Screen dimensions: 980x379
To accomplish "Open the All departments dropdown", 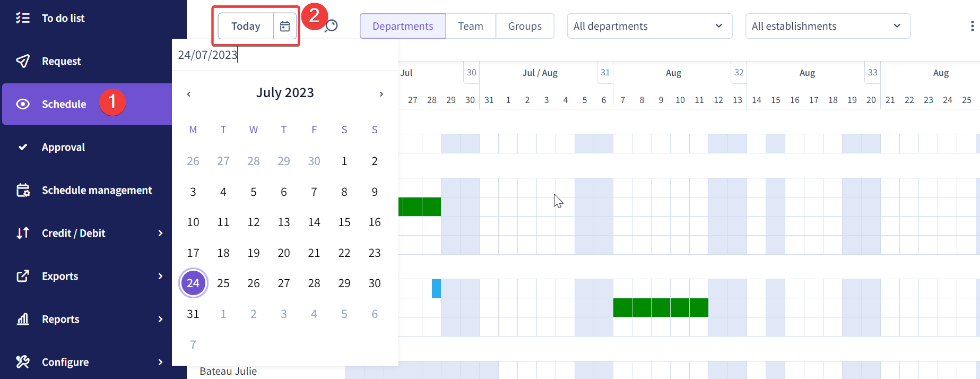I will click(649, 26).
